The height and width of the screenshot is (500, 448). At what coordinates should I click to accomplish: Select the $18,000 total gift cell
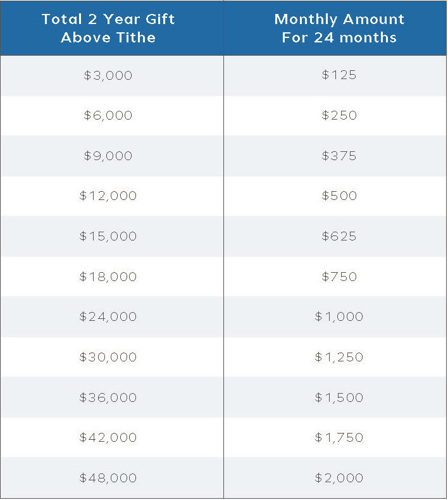pos(108,277)
